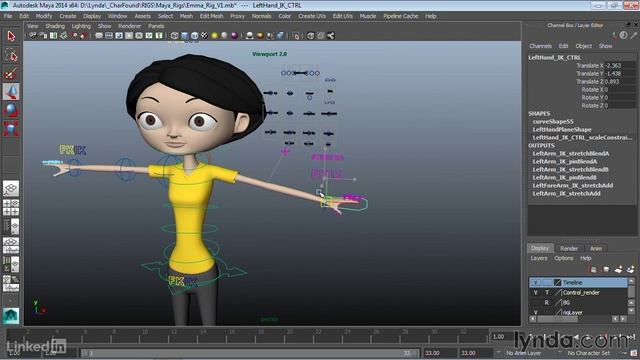Screen dimensions: 640x360
Task: Click the Rotate Z value field
Action: [x=620, y=105]
